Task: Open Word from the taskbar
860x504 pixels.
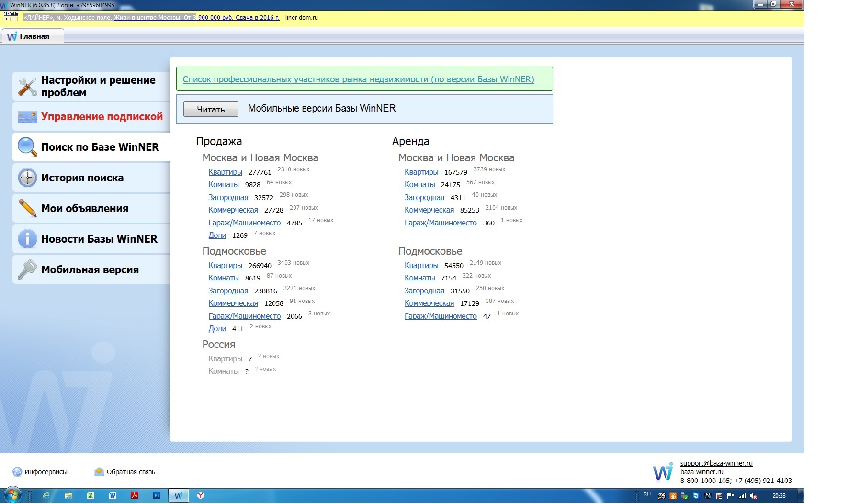Action: (113, 496)
